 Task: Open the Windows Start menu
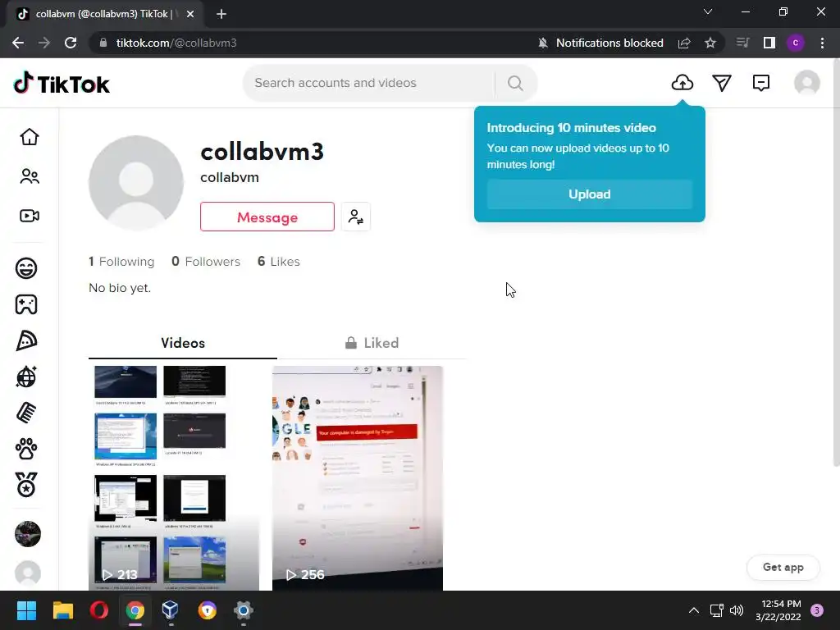tap(26, 610)
